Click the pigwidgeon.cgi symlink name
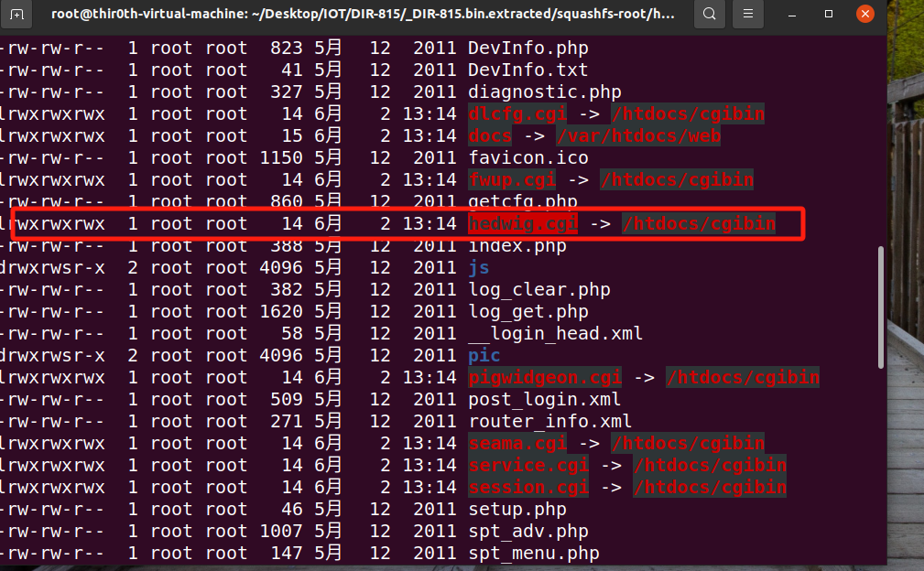This screenshot has width=924, height=571. (545, 377)
